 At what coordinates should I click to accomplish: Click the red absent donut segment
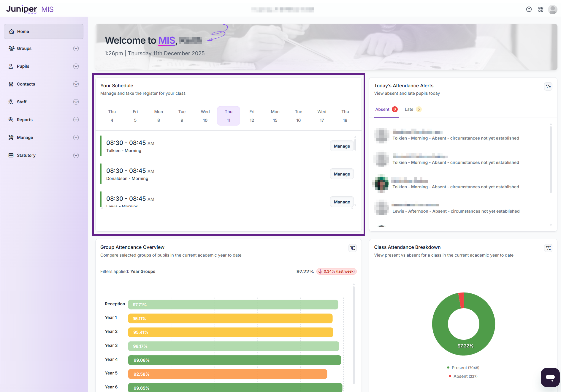[461, 301]
